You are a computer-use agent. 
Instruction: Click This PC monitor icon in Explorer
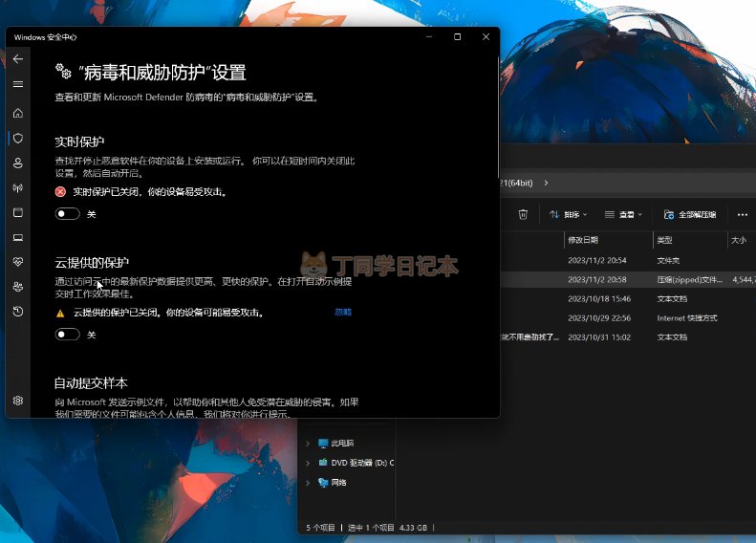click(x=323, y=444)
